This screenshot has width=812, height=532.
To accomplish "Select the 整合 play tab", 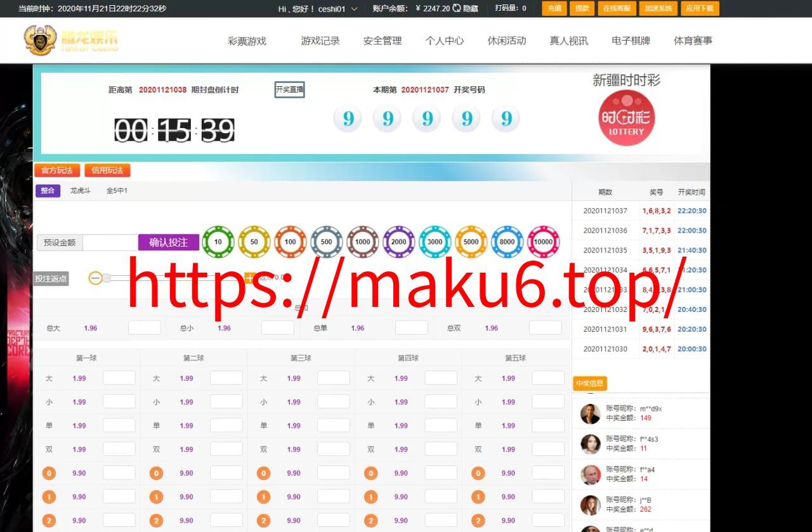I will (x=48, y=190).
